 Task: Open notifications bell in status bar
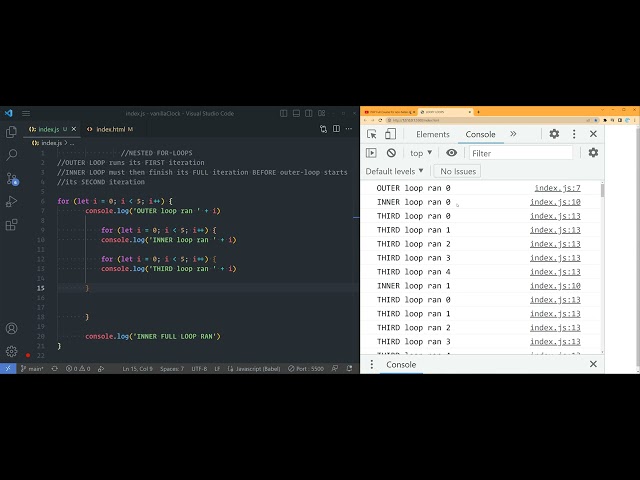tap(349, 369)
